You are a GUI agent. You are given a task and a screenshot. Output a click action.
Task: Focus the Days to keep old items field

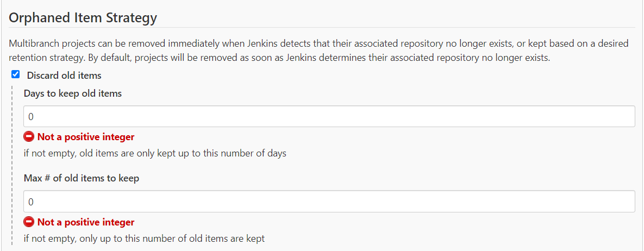[329, 116]
